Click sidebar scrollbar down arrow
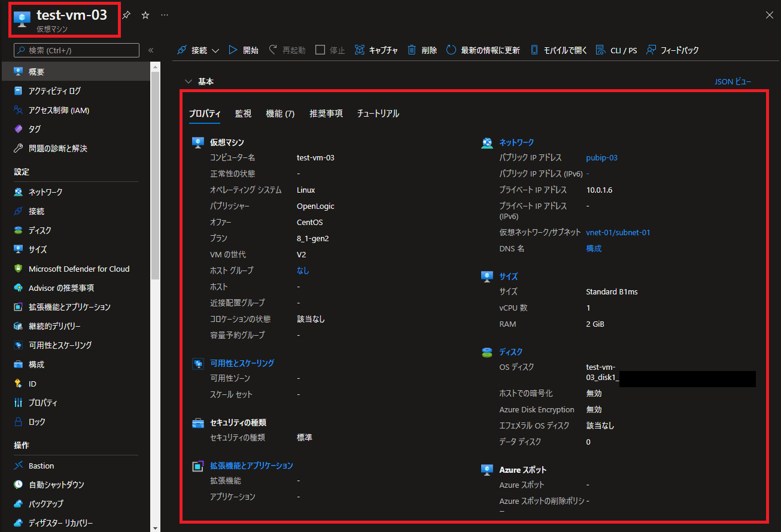The width and height of the screenshot is (781, 532). [156, 528]
